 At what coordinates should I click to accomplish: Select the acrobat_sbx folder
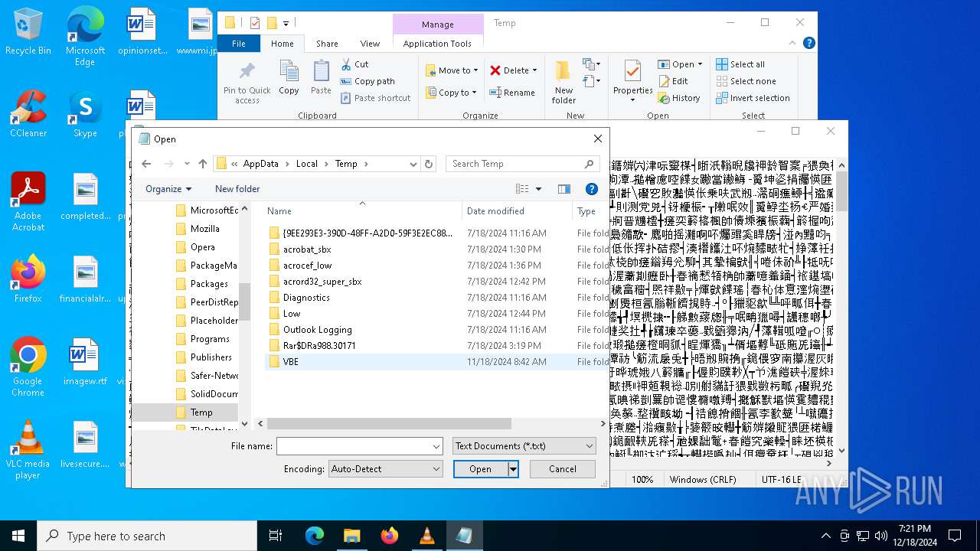(x=436, y=249)
